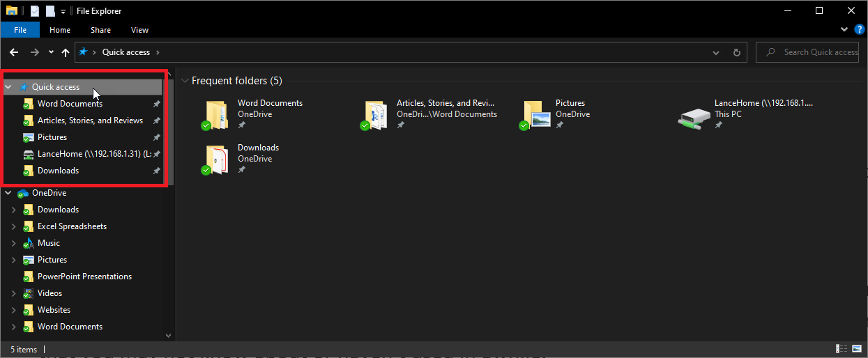The width and height of the screenshot is (868, 358).
Task: Expand Word Documents under OneDrive
Action: coord(13,327)
